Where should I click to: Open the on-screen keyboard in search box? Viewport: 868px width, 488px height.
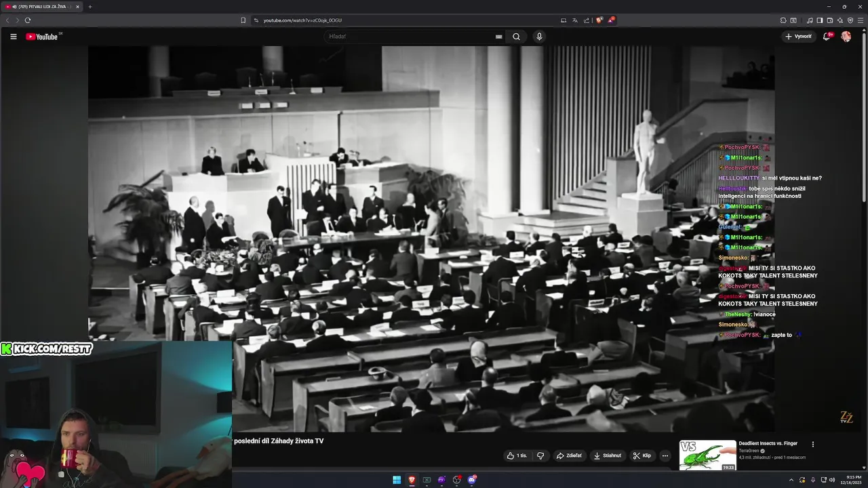(499, 37)
